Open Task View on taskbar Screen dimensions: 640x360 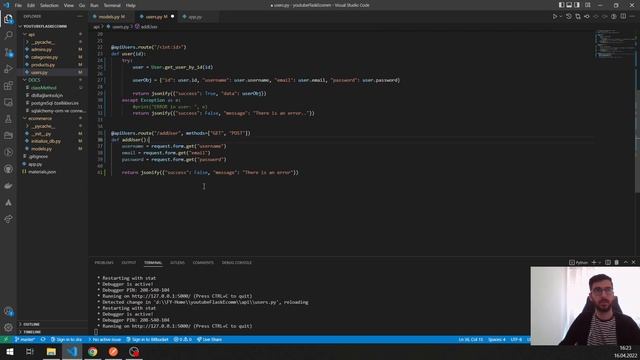30,352
